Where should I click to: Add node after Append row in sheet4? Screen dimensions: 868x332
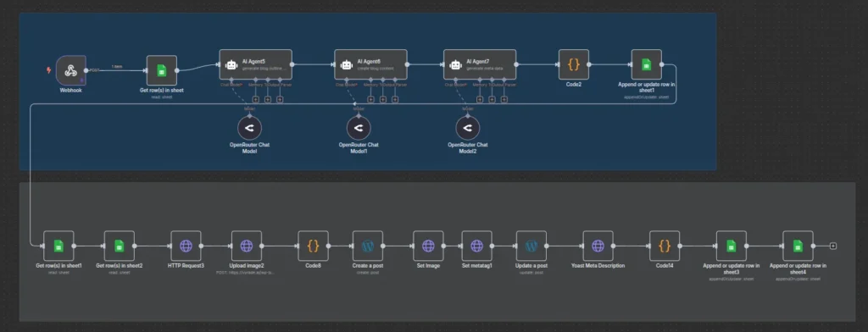click(833, 246)
